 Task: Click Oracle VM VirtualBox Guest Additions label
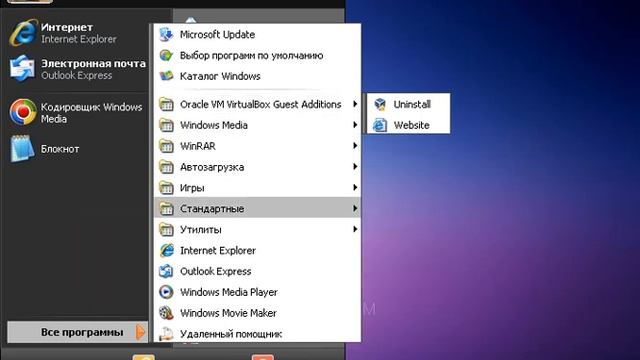260,104
